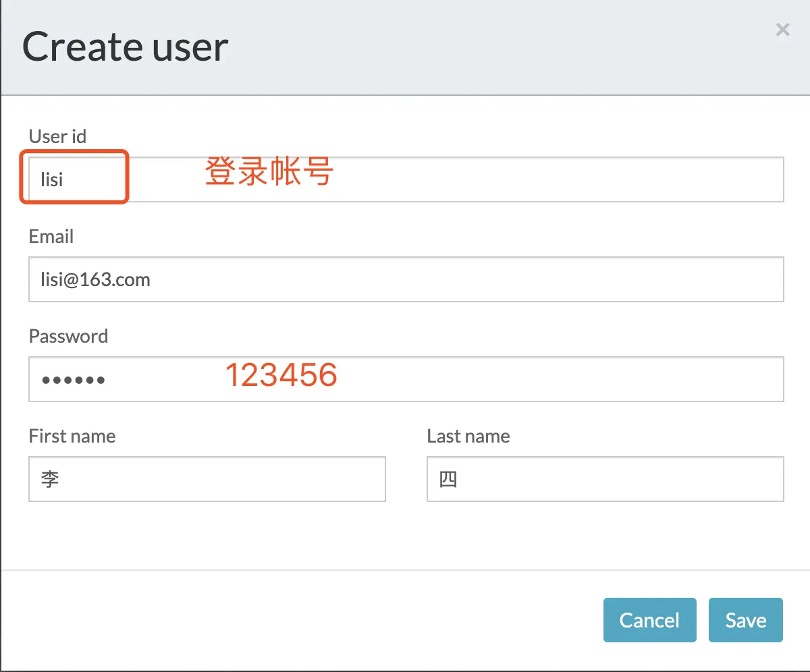Click the "User id" field label
The height and width of the screenshot is (672, 810).
[x=57, y=136]
